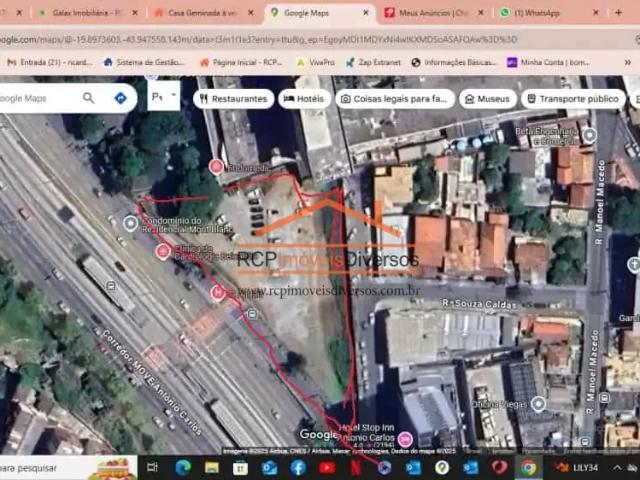Viewport: 640px width, 480px height.
Task: Open Microsoft Edge from the taskbar
Action: tap(183, 468)
